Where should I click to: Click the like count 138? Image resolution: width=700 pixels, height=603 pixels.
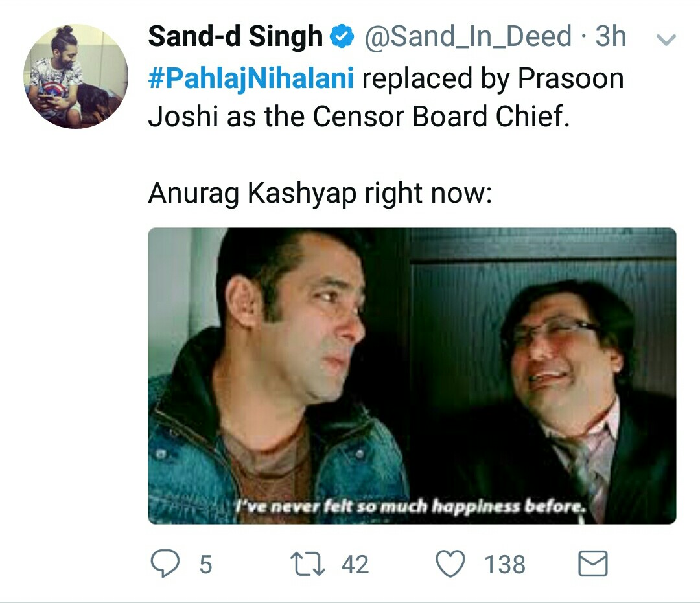505,564
